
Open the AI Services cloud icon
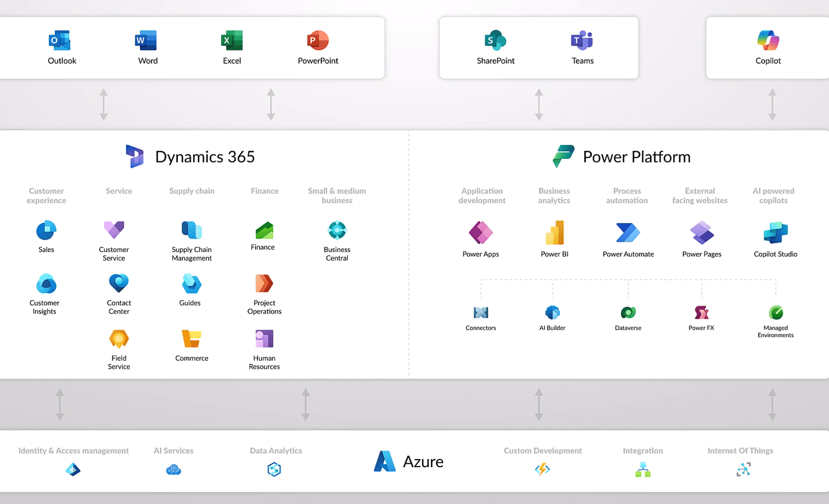point(173,470)
